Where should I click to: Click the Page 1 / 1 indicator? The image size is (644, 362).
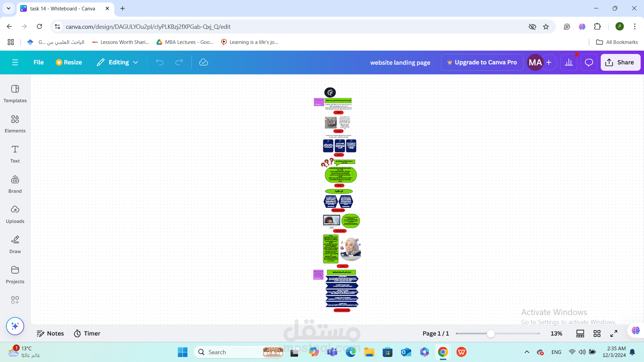pos(436,334)
